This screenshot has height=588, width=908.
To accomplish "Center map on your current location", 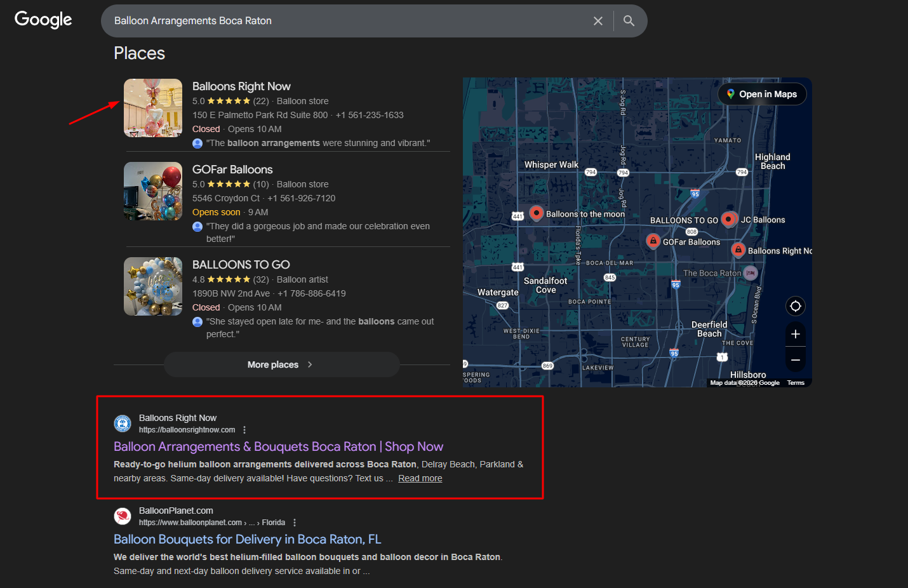I will point(795,306).
